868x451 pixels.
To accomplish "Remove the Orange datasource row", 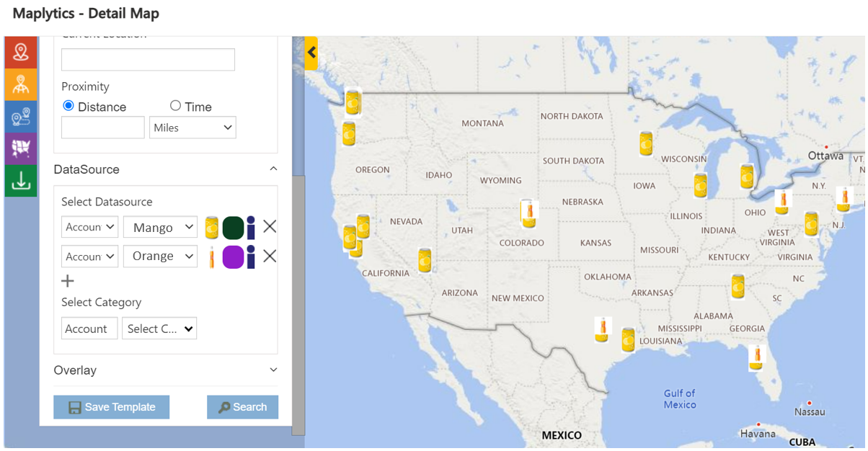I will click(x=270, y=256).
